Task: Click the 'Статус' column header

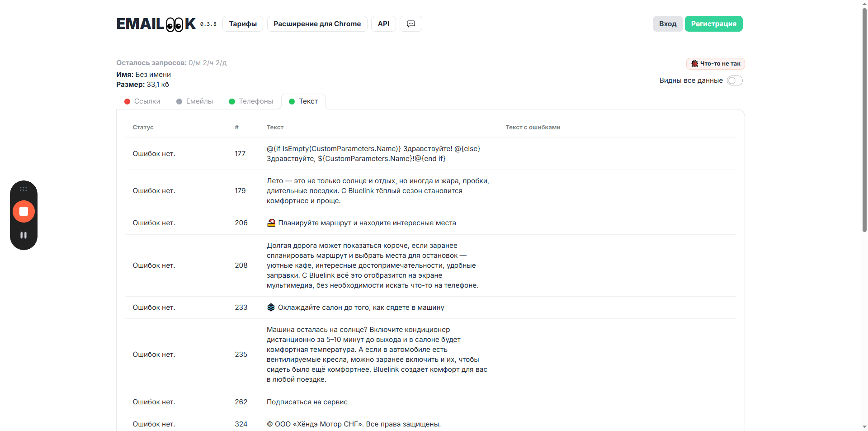Action: point(143,128)
